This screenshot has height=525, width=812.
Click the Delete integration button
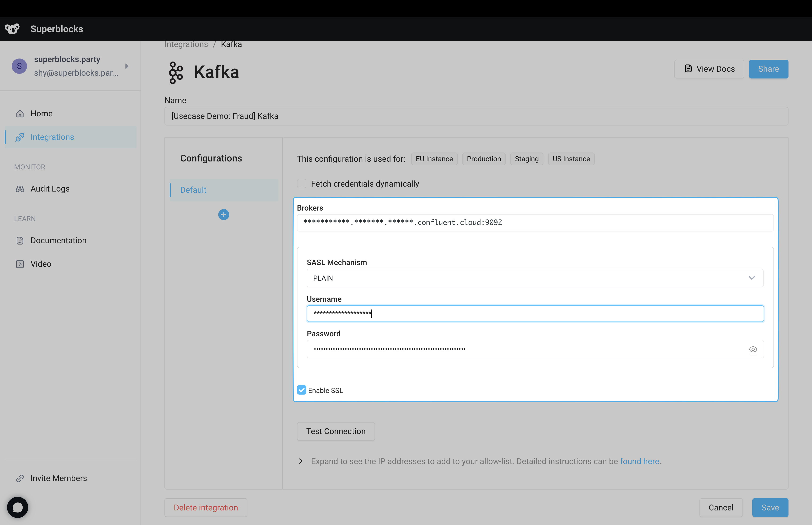pos(206,508)
